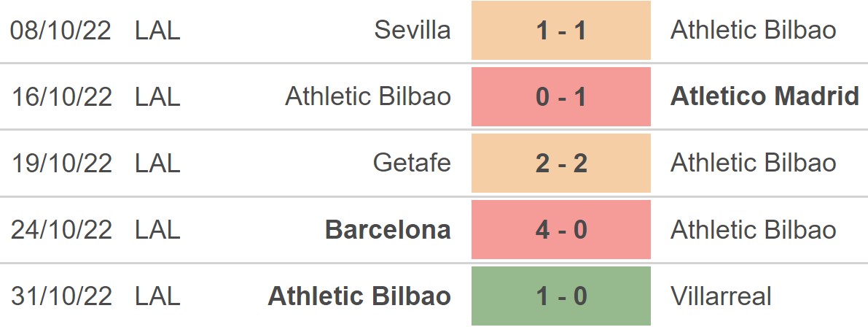Image resolution: width=868 pixels, height=327 pixels.
Task: Select Athletic Bilbao home team on 16/10/22
Action: (368, 96)
